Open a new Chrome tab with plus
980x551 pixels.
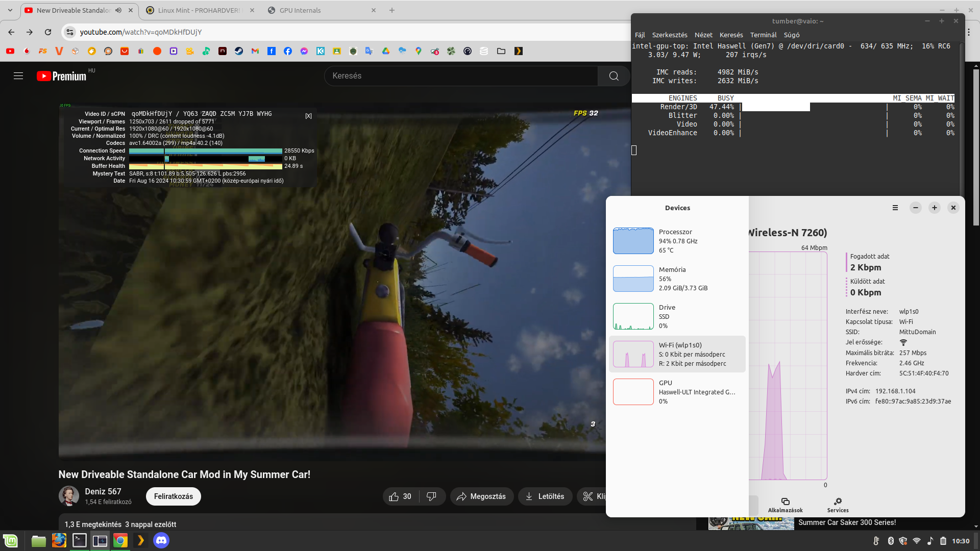(392, 10)
